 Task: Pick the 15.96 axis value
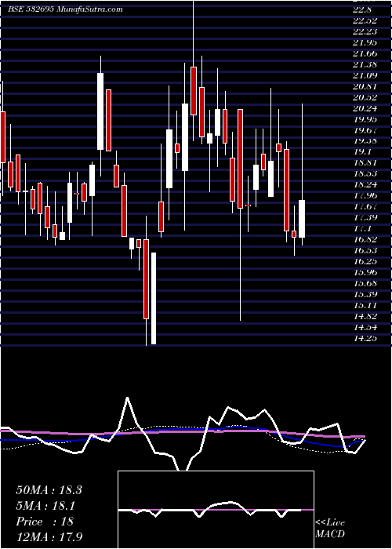coord(365,272)
